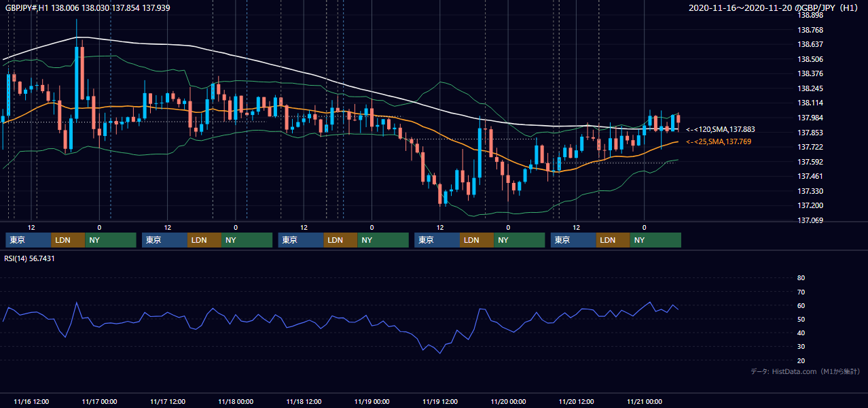
Task: Click price axis label 138.245
Action: coord(810,88)
